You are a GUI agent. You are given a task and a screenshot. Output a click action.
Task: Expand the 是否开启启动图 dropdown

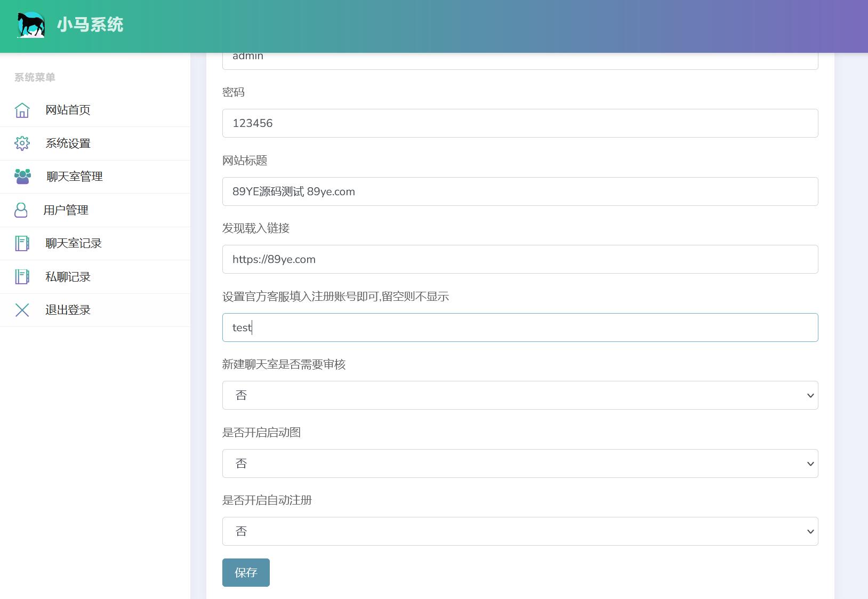click(520, 464)
